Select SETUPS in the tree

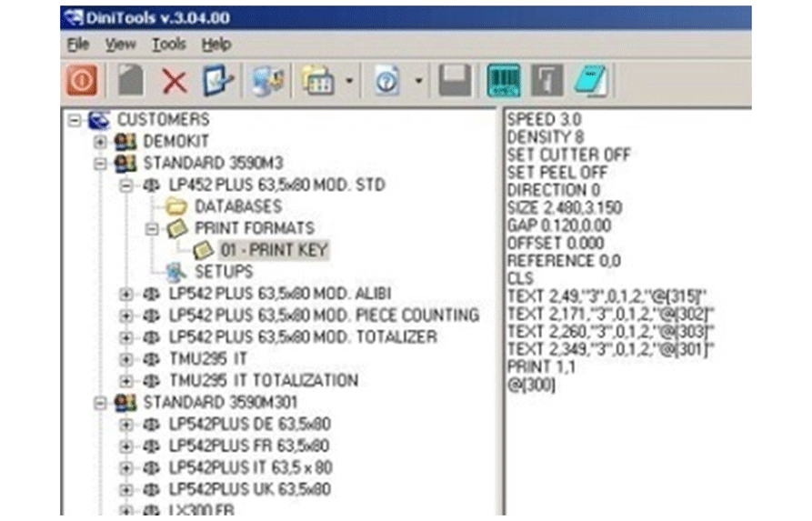coord(223,272)
